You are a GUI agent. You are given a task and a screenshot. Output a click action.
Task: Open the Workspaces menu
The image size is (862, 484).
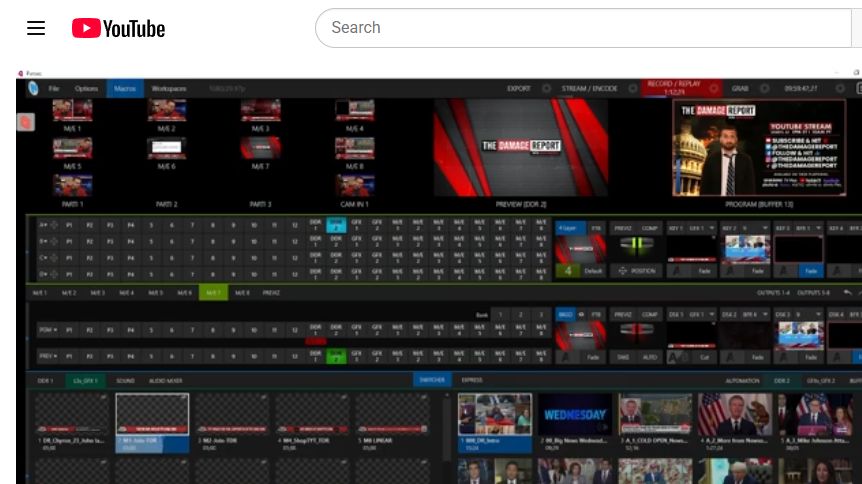(169, 89)
